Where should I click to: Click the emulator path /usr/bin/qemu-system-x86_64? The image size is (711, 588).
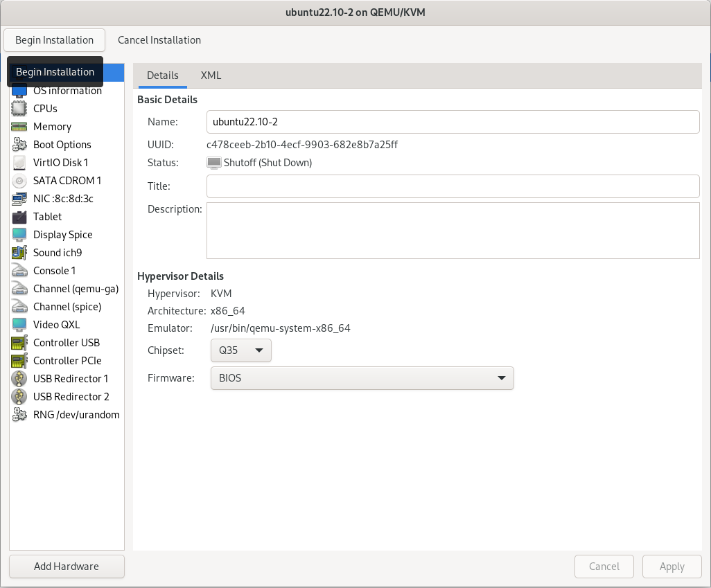click(x=280, y=328)
